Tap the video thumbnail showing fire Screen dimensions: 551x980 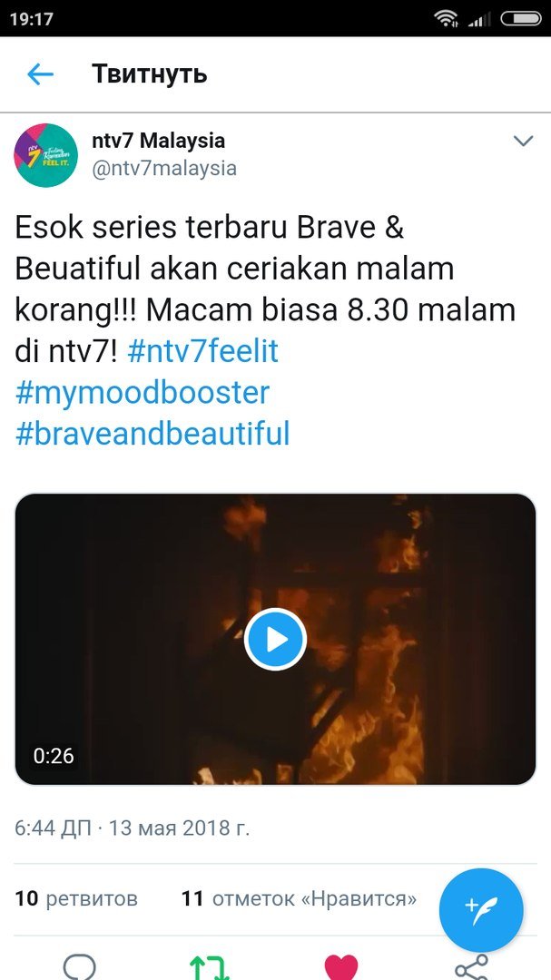click(x=275, y=639)
